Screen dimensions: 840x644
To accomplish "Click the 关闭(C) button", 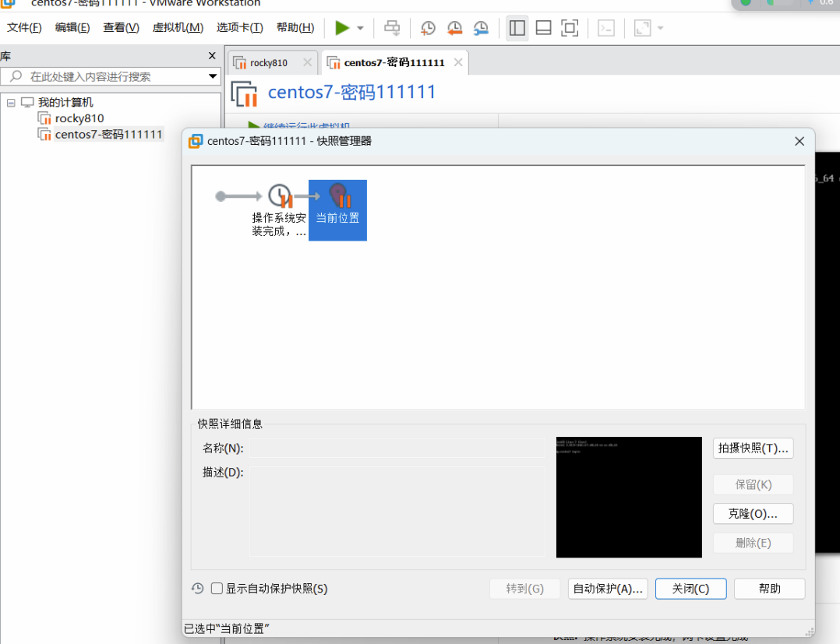I will [691, 589].
